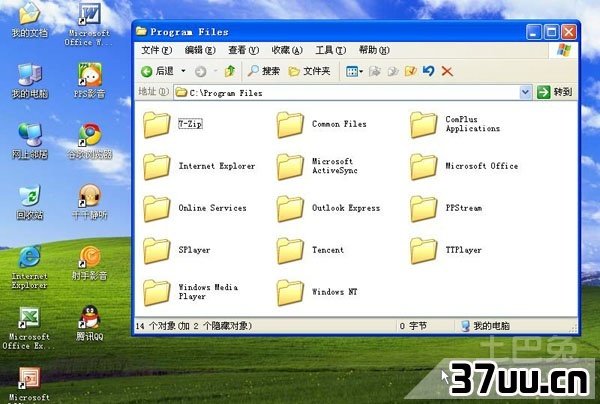
Task: Click the Go (转到) button
Action: click(555, 92)
